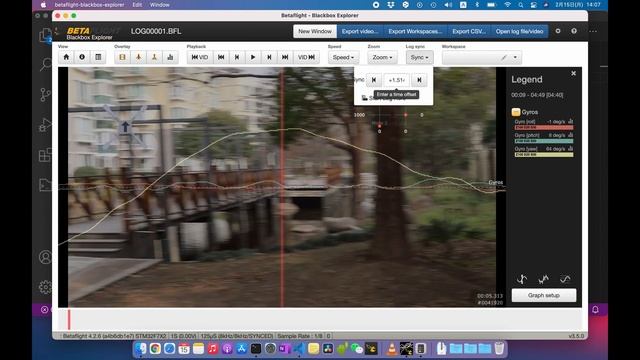Image resolution: width=640 pixels, height=360 pixels.
Task: Play the log
Action: 253,57
